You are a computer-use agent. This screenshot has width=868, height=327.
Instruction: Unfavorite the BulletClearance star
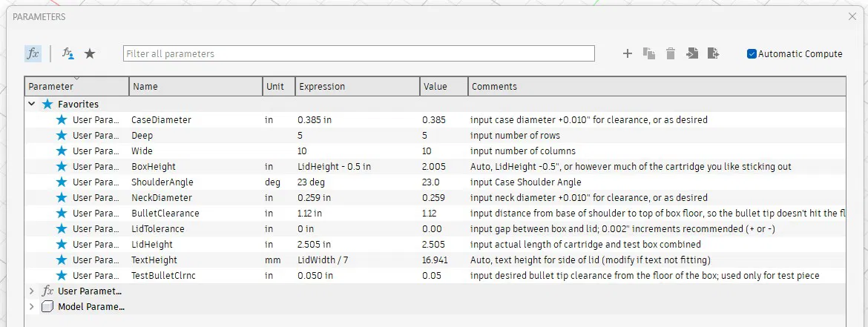click(x=62, y=213)
